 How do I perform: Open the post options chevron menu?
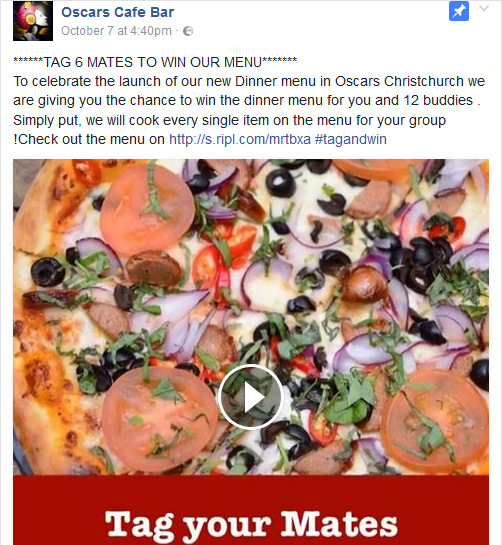pos(484,8)
